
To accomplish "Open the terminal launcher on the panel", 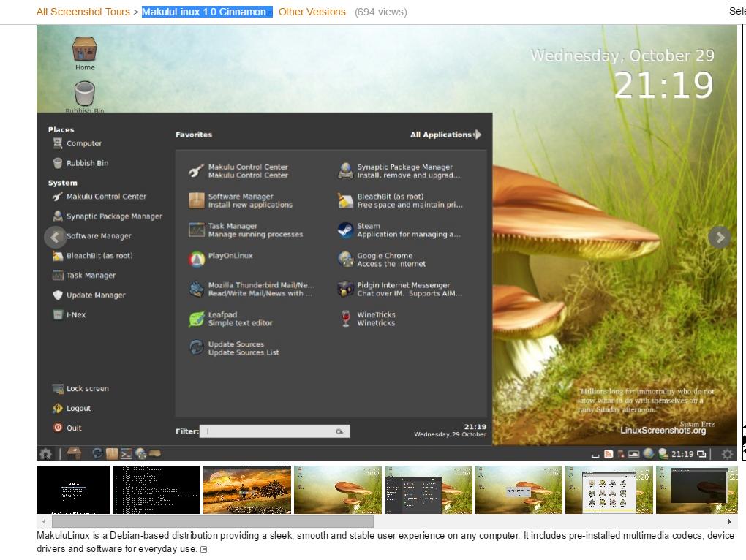I will pyautogui.click(x=126, y=453).
